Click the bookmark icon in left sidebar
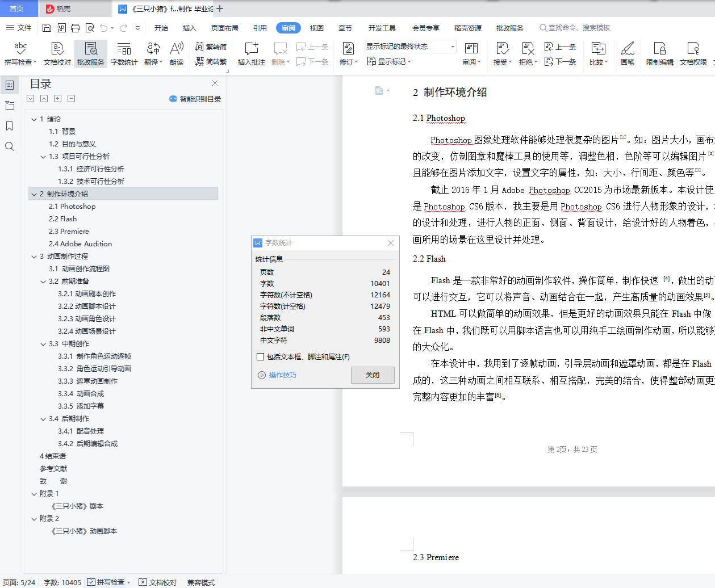Image resolution: width=715 pixels, height=588 pixels. [10, 126]
